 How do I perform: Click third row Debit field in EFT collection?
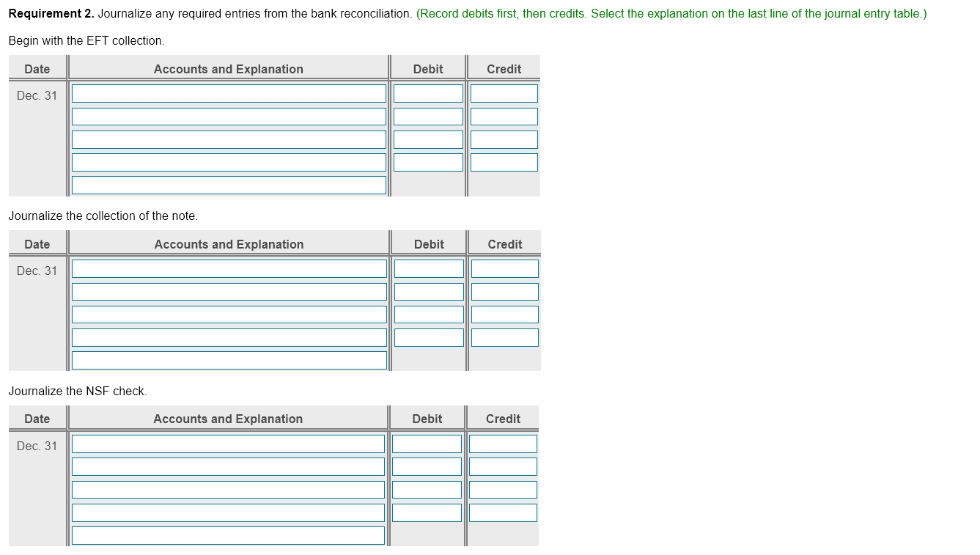[x=428, y=139]
